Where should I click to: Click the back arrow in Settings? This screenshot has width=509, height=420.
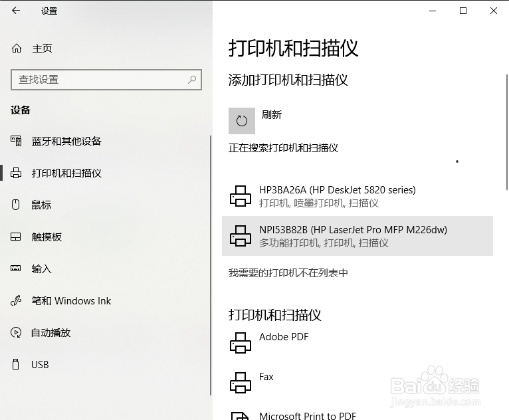coord(15,11)
